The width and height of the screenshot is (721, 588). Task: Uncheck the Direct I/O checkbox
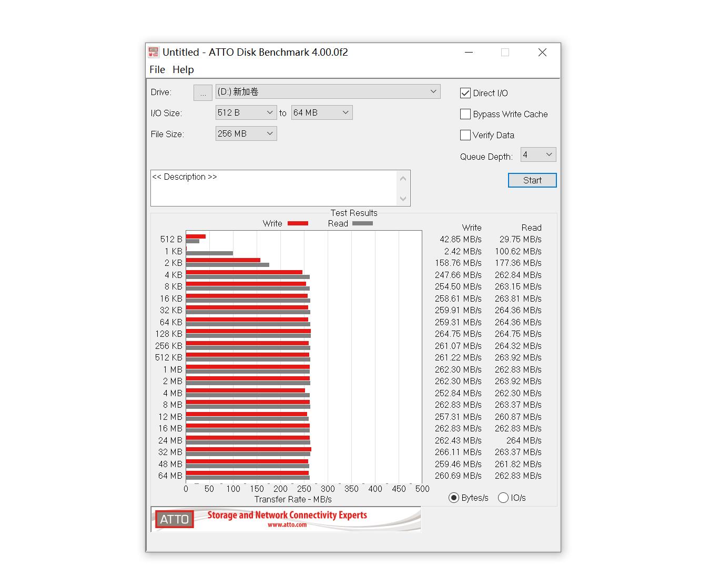(465, 93)
